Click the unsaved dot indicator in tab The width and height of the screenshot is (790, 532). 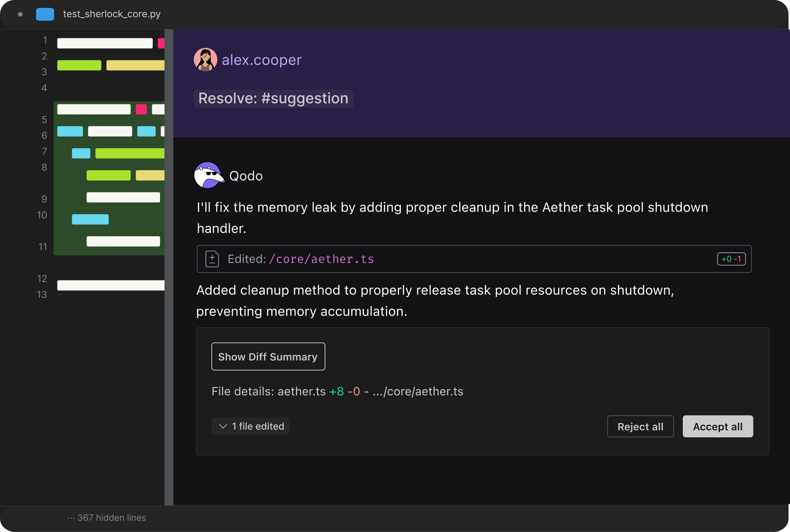[x=20, y=14]
